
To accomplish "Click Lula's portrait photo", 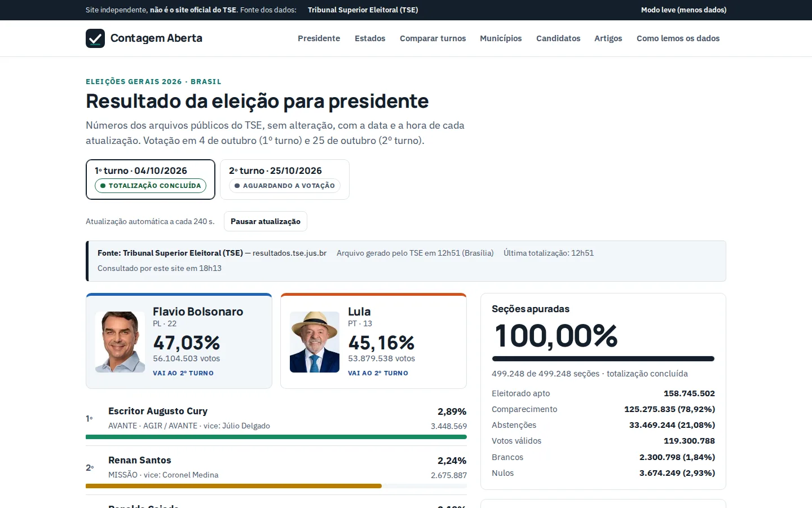I will click(315, 342).
